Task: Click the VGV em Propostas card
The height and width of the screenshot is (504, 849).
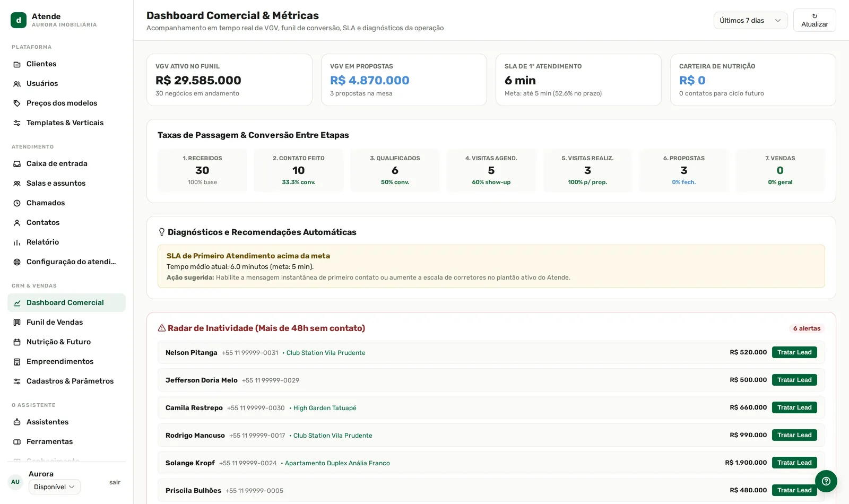Action: tap(404, 80)
